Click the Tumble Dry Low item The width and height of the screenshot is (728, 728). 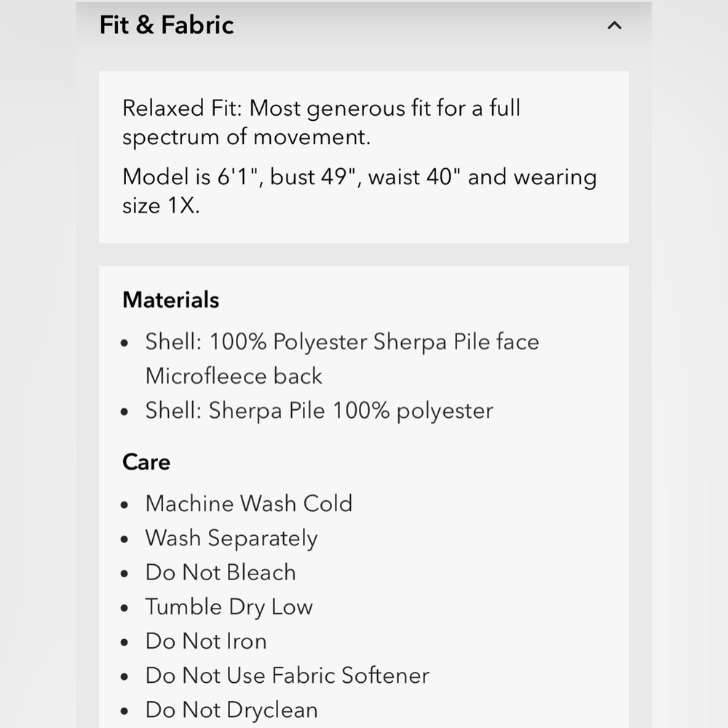click(x=229, y=607)
